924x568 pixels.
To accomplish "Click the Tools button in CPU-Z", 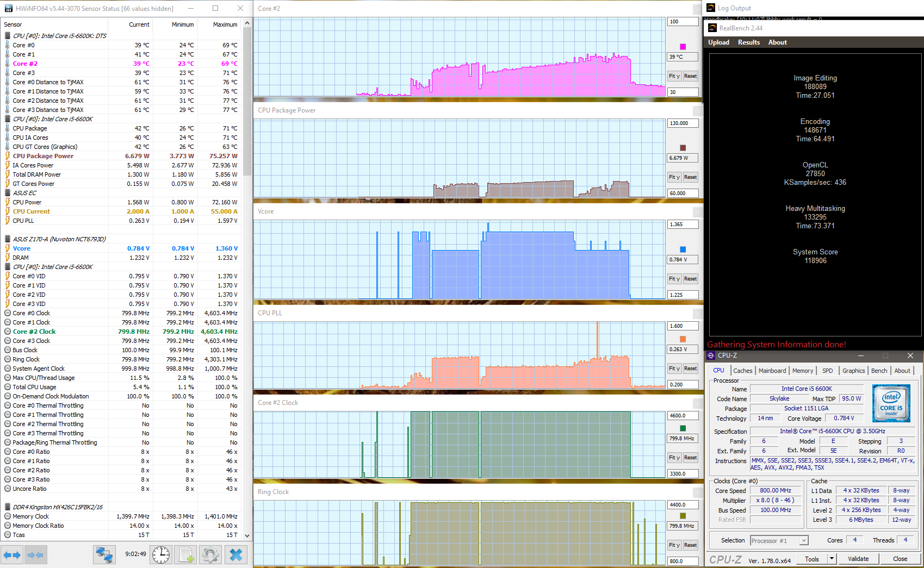I will coord(812,559).
